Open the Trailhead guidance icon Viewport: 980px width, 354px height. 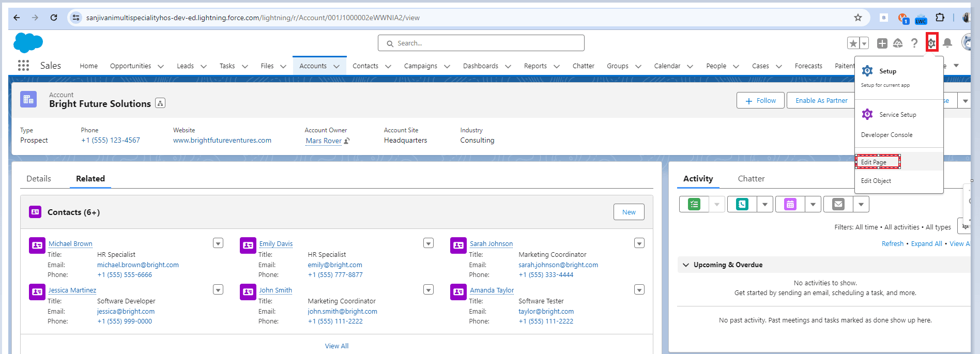(x=898, y=43)
